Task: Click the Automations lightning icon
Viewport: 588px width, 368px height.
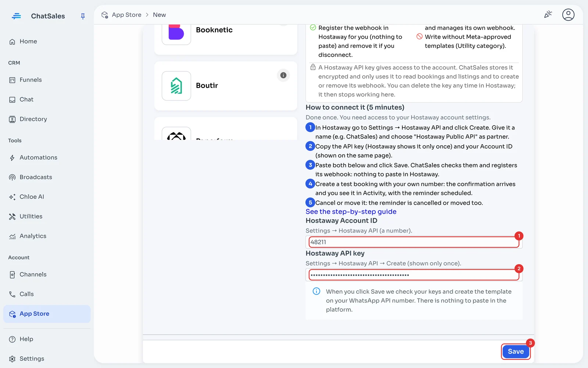Action: 12,158
